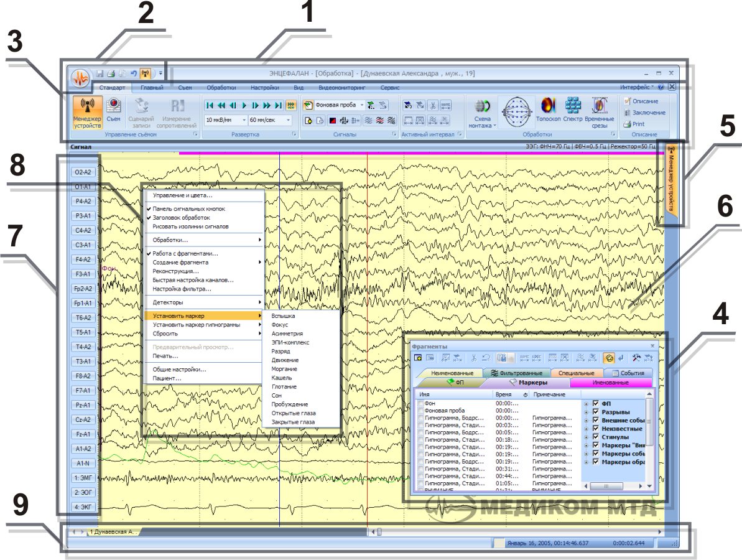Click the red-black square icon in Сигналы
Screen dimensions: 742x560
click(x=333, y=121)
